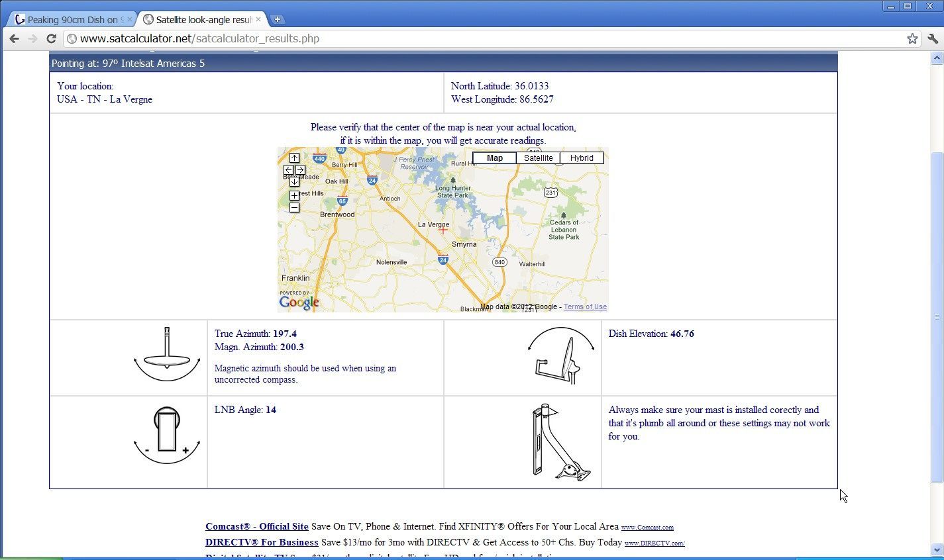
Task: Click the browser Forward arrow
Action: pos(32,38)
